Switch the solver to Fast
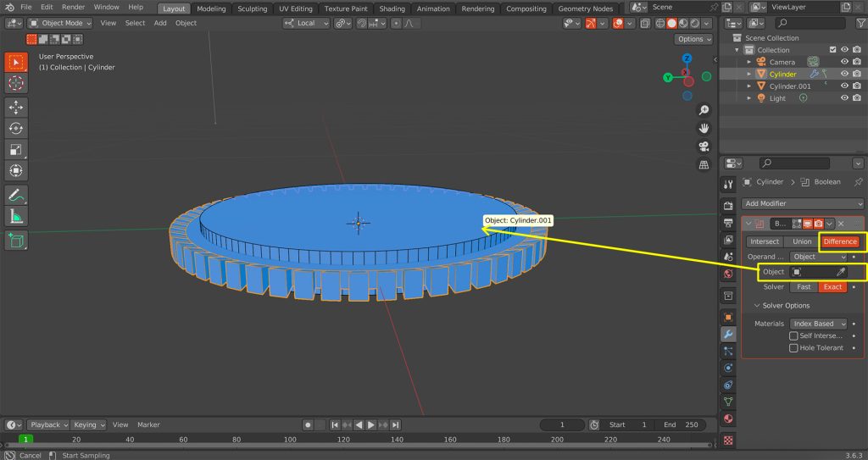Viewport: 868px width, 460px height. (x=804, y=286)
